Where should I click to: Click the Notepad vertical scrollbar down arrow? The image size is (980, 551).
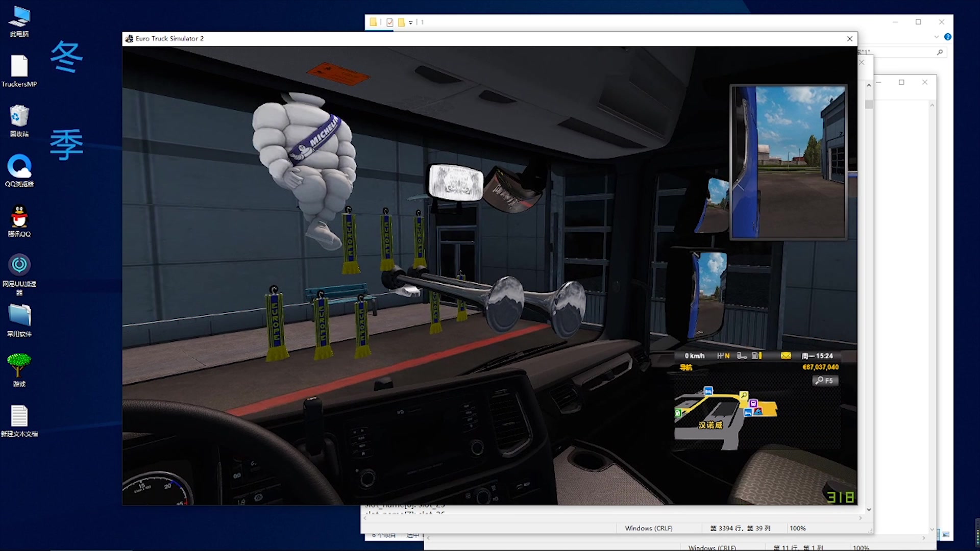(869, 510)
